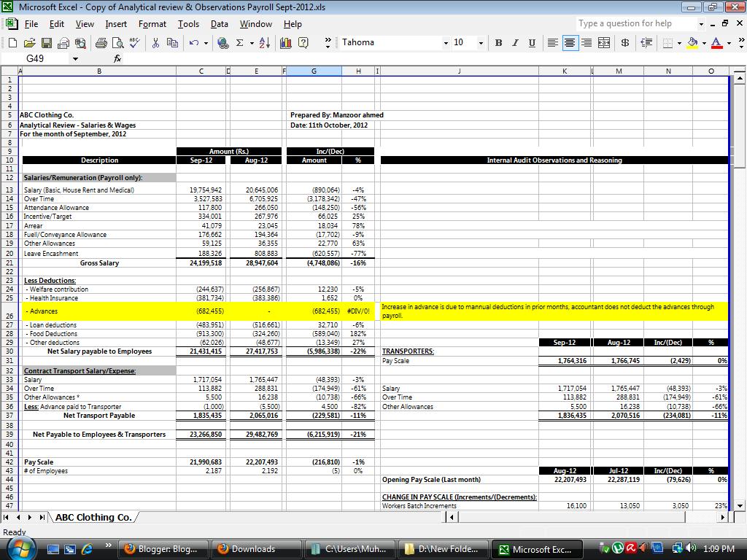Click the Windows Start orb
747x560 pixels.
pos(21,548)
